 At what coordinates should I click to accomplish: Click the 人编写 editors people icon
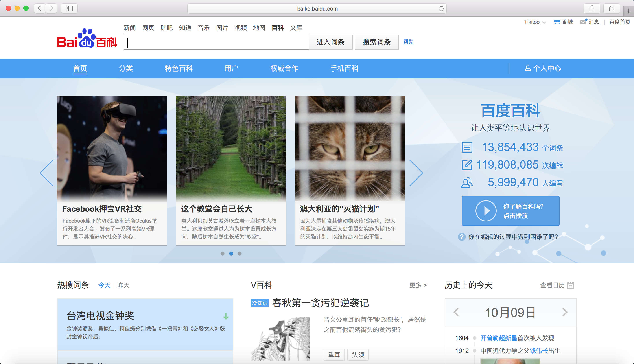(467, 182)
